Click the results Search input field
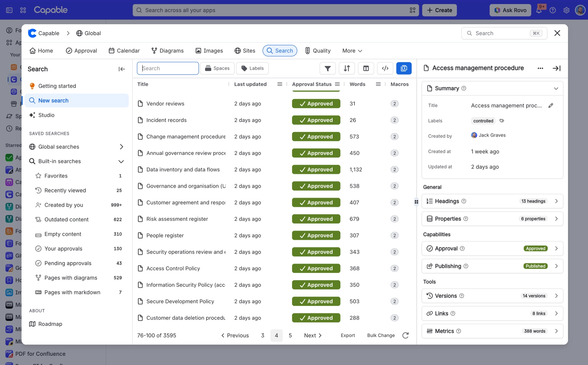The height and width of the screenshot is (365, 588). [x=168, y=68]
